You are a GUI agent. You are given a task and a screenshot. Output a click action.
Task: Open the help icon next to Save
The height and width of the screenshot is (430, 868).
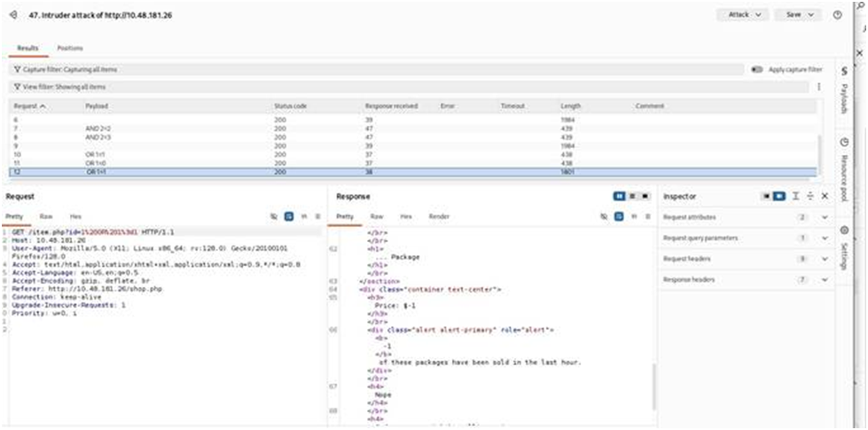pos(838,15)
